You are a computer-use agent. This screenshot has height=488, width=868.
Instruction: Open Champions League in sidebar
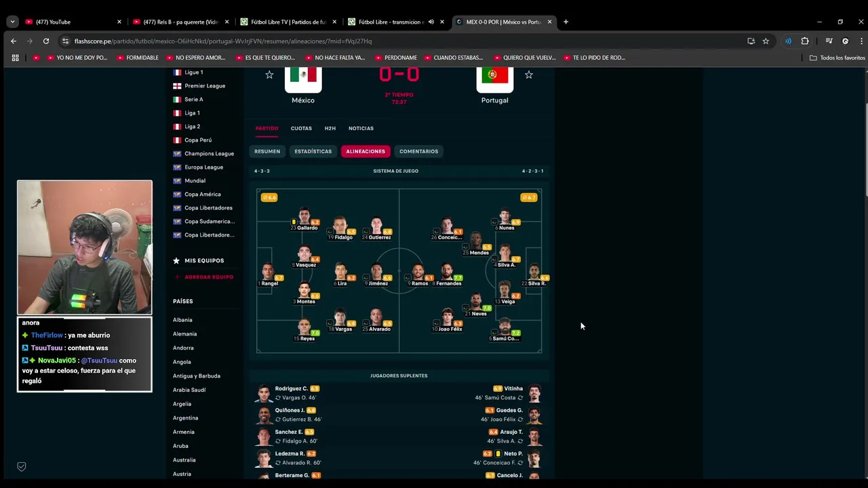209,154
